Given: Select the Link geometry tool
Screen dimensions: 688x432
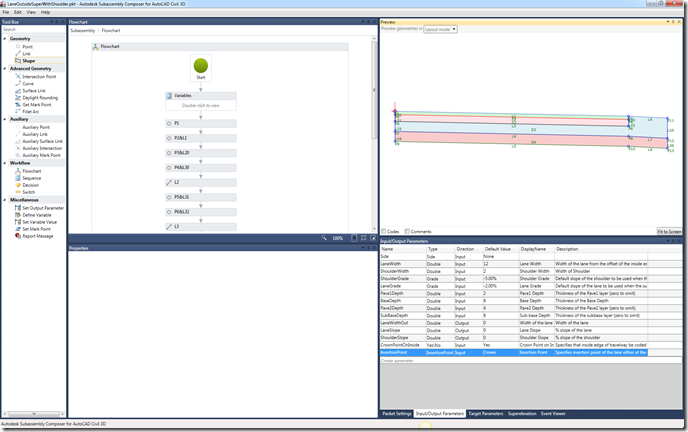Looking at the screenshot, I should click(x=26, y=53).
